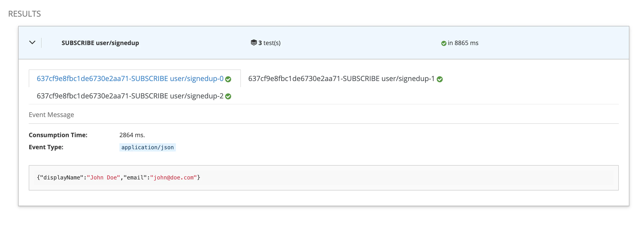Click the "John Doe" value in payload
Image resolution: width=644 pixels, height=226 pixels.
pos(103,178)
